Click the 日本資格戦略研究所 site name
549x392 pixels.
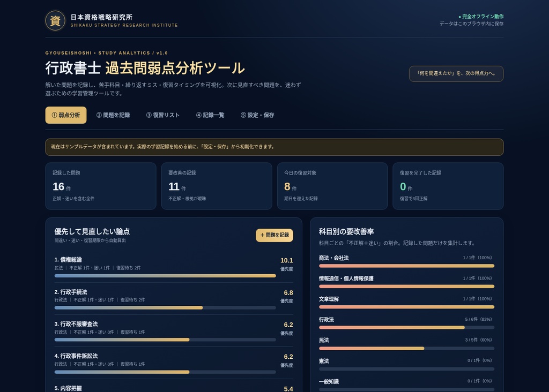101,17
